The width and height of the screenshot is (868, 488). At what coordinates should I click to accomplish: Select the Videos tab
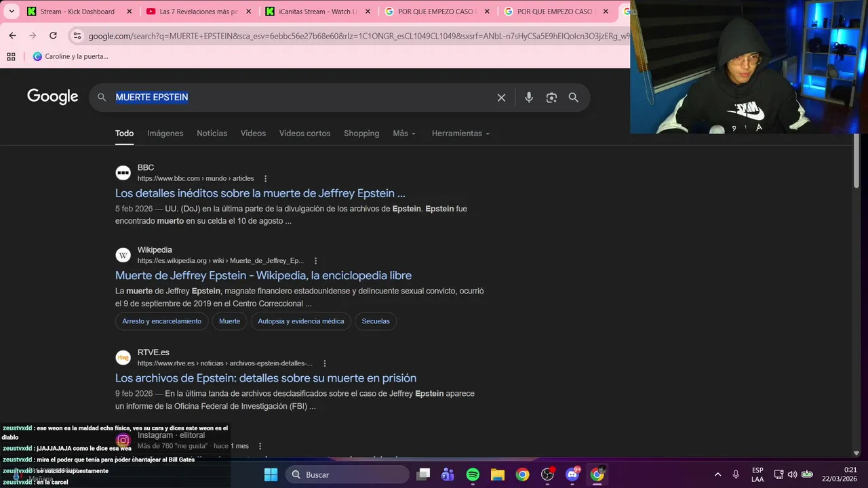(x=253, y=134)
